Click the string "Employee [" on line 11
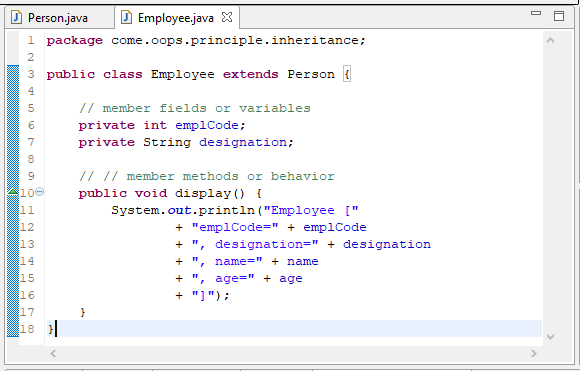 [311, 210]
